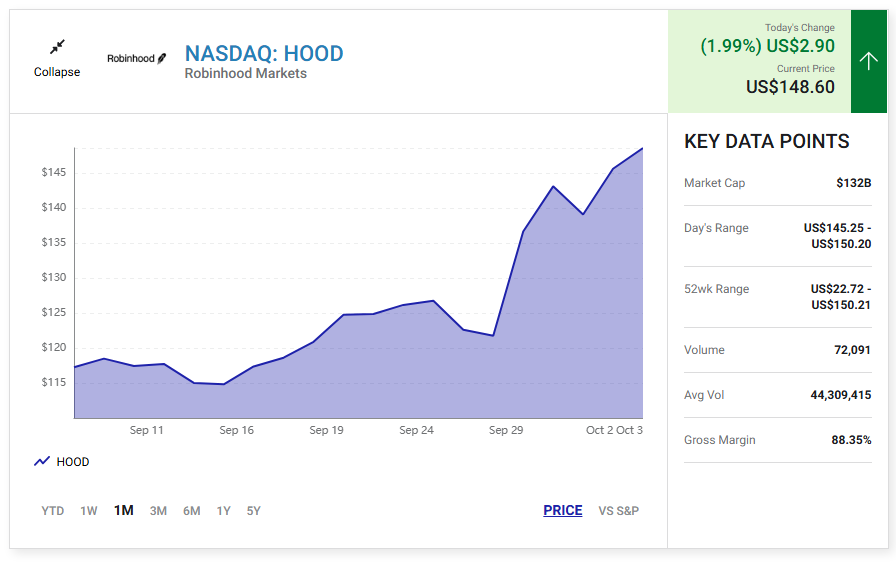
Task: Click the $145 y-axis label
Action: coord(54,172)
